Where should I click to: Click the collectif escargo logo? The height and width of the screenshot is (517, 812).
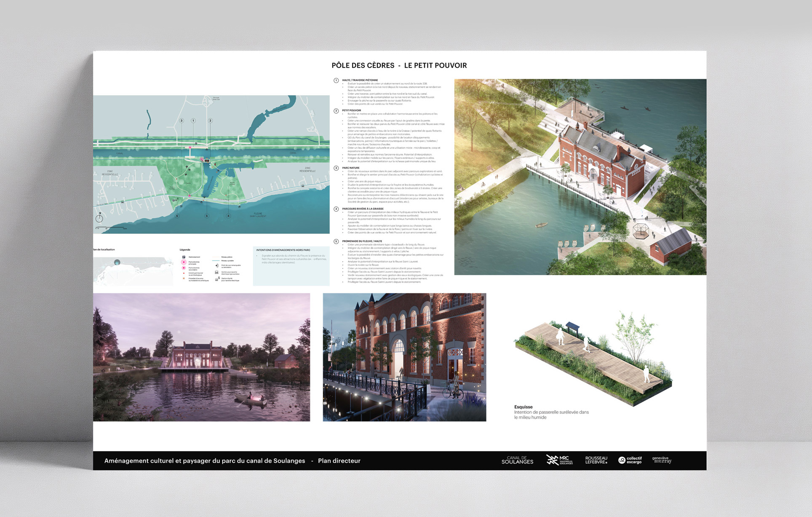pos(630,460)
